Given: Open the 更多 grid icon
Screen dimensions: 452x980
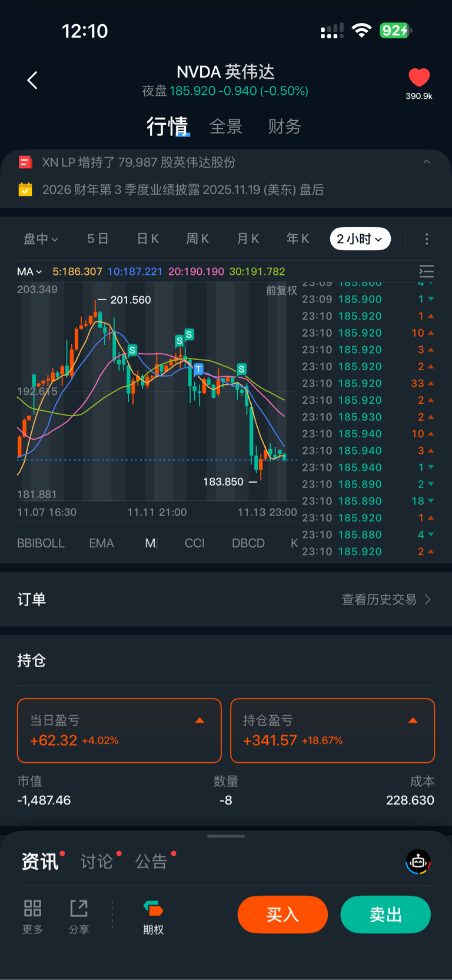Looking at the screenshot, I should point(32,908).
